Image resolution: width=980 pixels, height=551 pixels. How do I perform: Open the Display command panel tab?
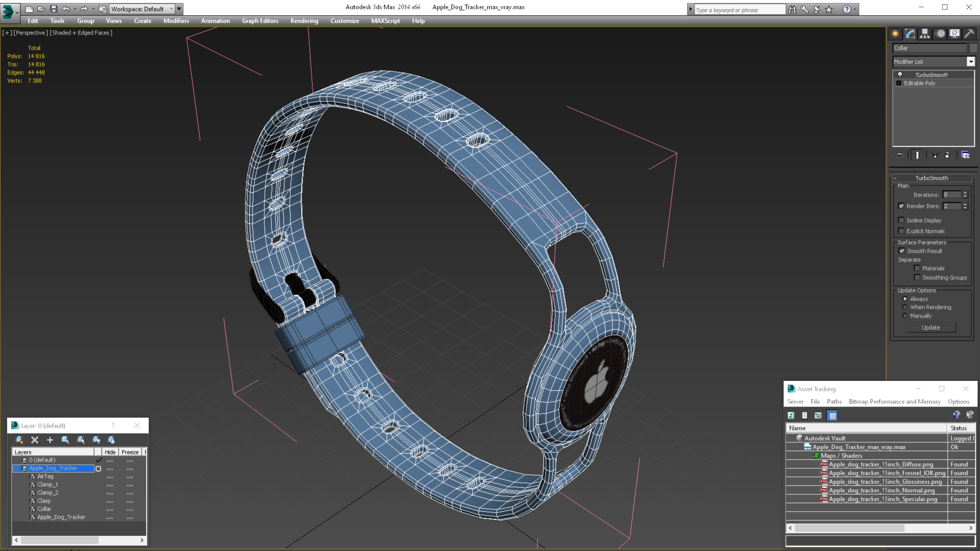point(954,34)
